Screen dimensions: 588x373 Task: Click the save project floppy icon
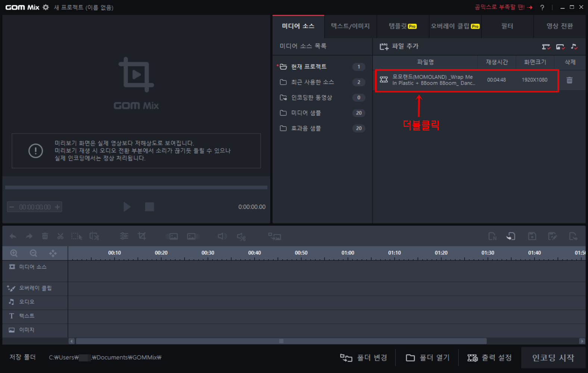[532, 236]
